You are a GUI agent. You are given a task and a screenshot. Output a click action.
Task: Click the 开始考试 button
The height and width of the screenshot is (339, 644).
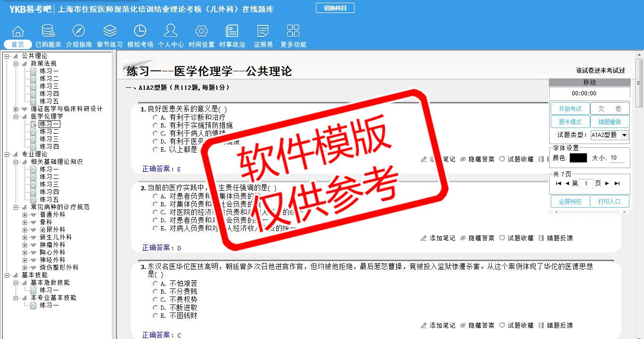(x=570, y=109)
